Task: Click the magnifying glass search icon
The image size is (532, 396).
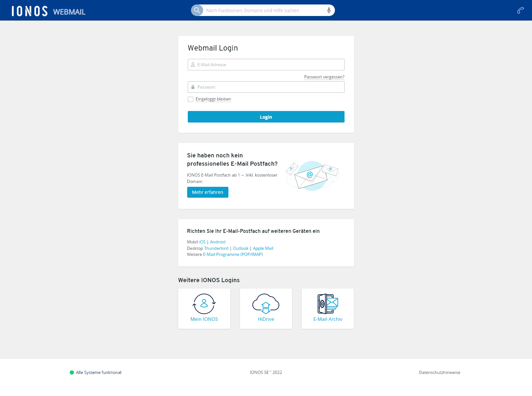Action: coord(197,10)
